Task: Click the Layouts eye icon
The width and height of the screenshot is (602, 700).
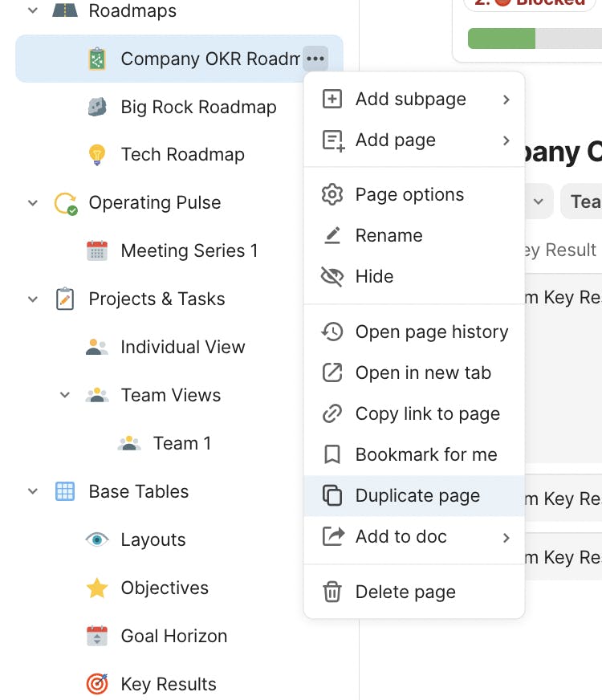Action: point(97,540)
